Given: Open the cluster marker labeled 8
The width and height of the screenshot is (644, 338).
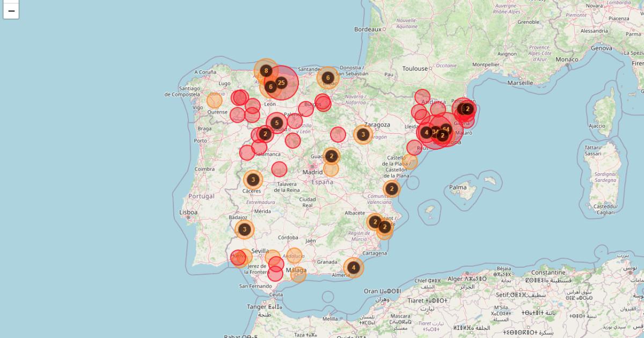Looking at the screenshot, I should coord(266,70).
